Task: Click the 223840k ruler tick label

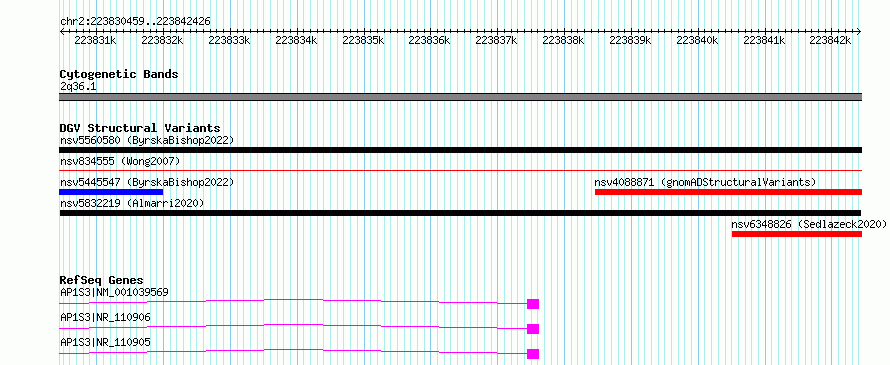Action: tap(698, 40)
